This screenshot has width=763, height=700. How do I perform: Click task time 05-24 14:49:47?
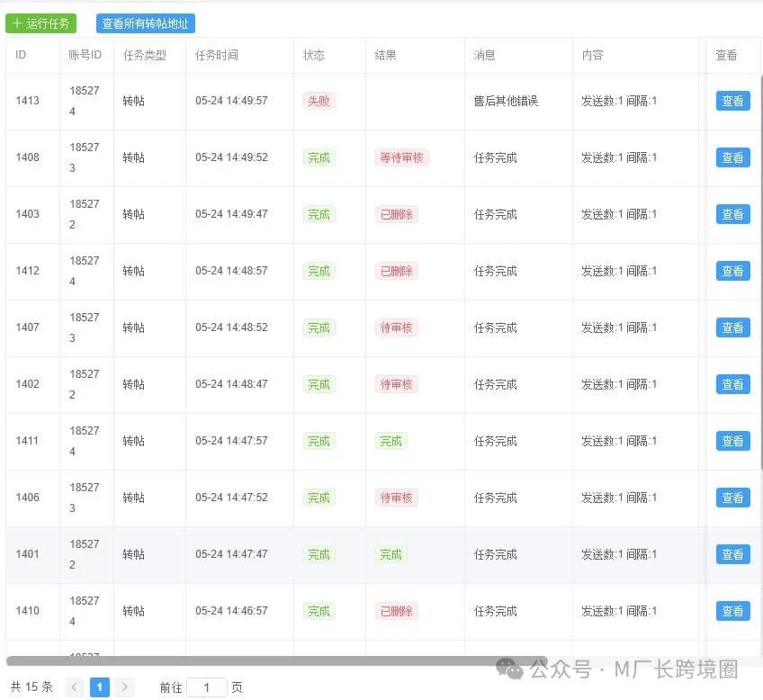[x=231, y=214]
